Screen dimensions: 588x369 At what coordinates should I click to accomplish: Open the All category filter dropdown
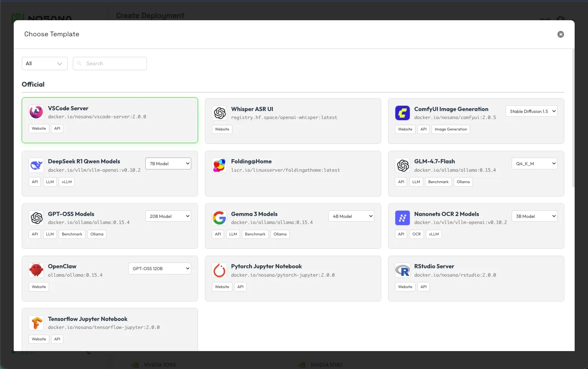point(45,63)
